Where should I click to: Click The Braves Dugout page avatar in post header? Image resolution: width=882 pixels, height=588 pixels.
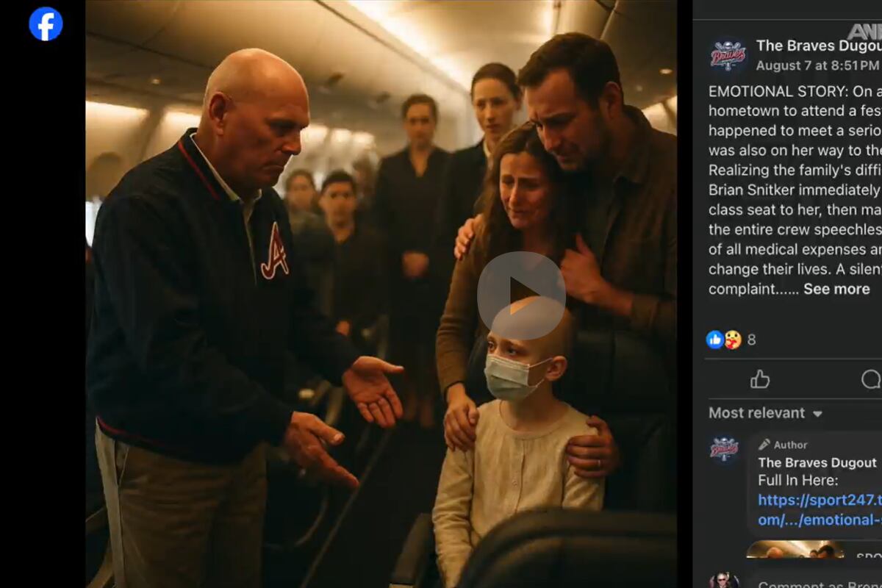coord(728,55)
